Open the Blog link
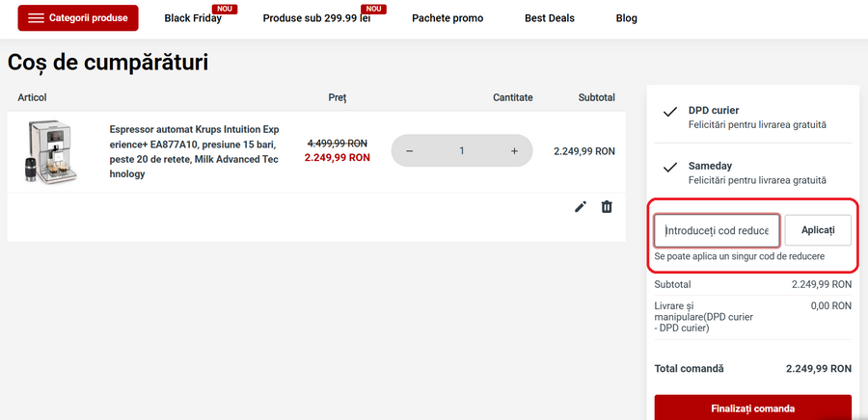Viewport: 868px width, 420px height. tap(625, 18)
